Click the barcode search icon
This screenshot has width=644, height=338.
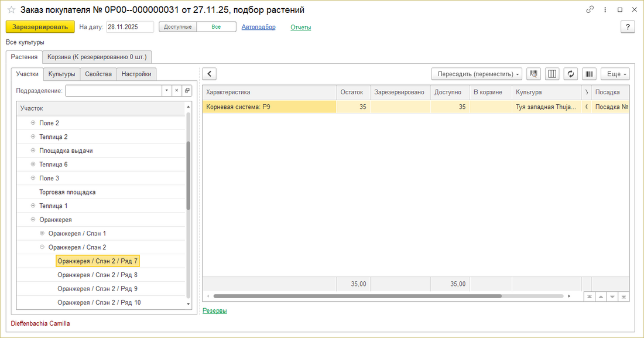(x=533, y=74)
